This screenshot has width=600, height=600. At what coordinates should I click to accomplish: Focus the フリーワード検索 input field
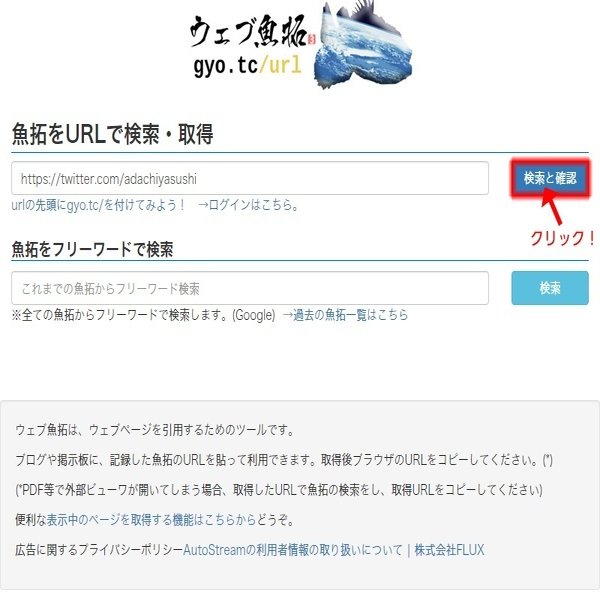click(x=250, y=288)
